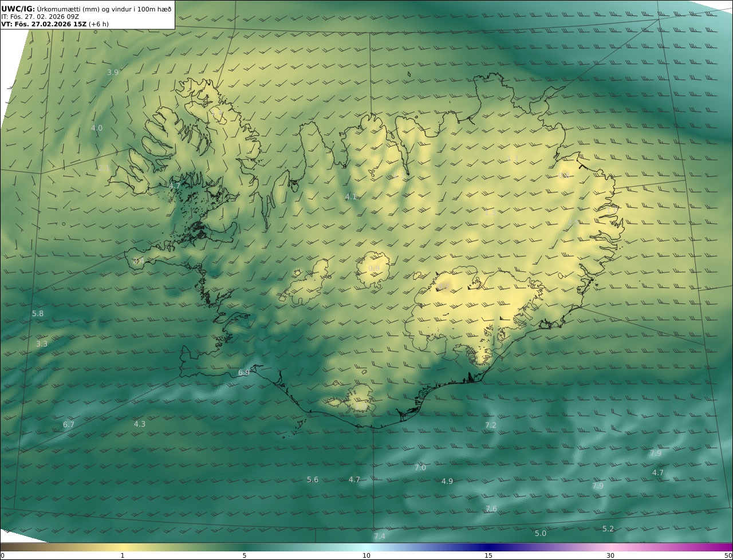733x560 pixels.
Task: Click the 5.2 value in the southeast corner
Action: tap(608, 529)
